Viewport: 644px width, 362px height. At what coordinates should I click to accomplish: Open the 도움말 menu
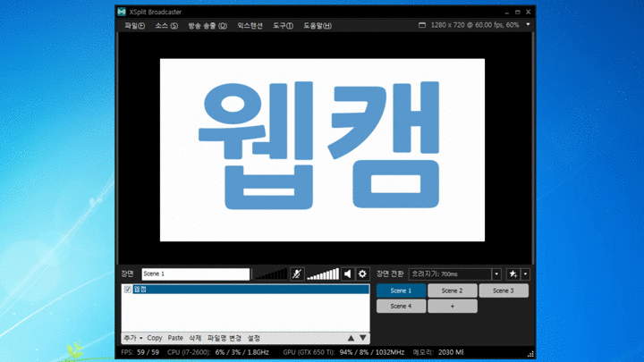click(x=318, y=25)
